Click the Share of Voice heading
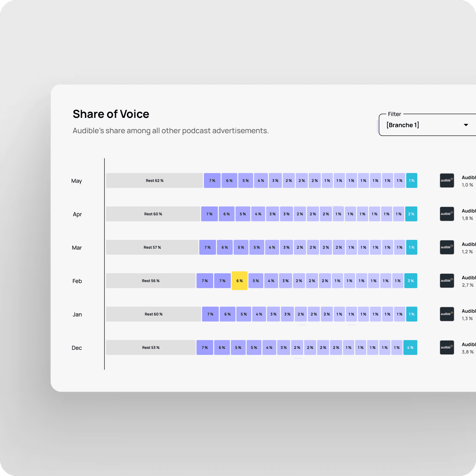Viewport: 476px width, 476px height. (x=111, y=114)
